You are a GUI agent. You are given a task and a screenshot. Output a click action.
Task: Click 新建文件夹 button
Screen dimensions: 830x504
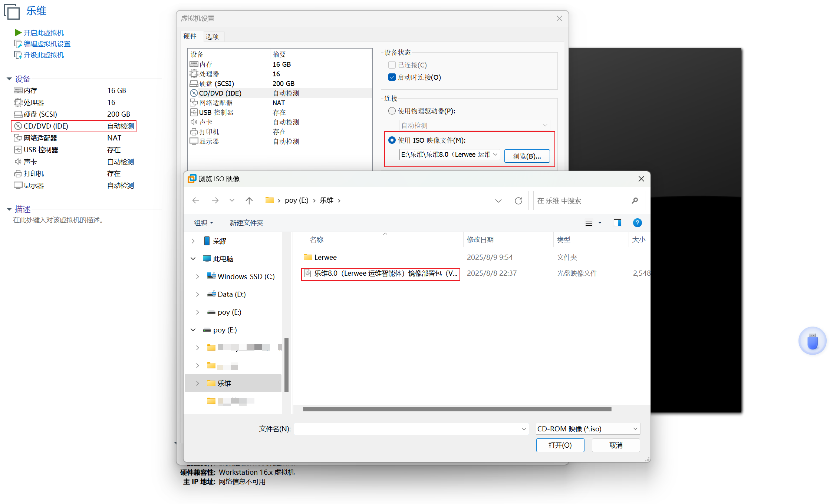tap(246, 223)
